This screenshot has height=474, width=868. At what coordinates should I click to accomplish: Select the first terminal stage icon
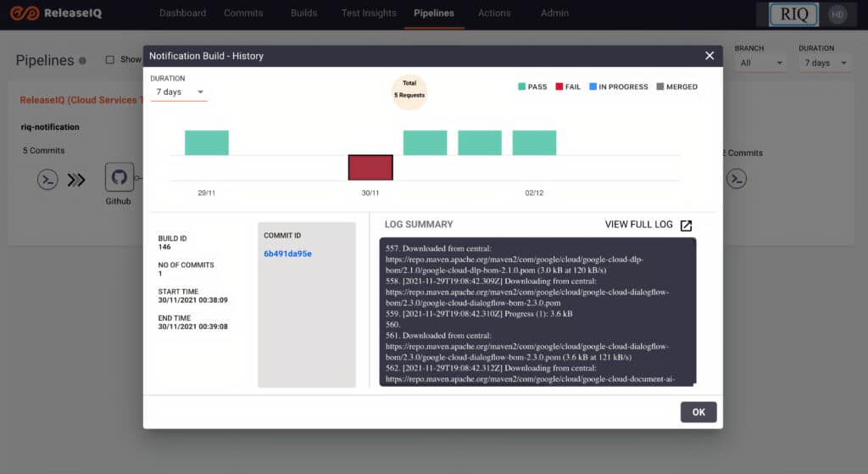[x=47, y=180]
